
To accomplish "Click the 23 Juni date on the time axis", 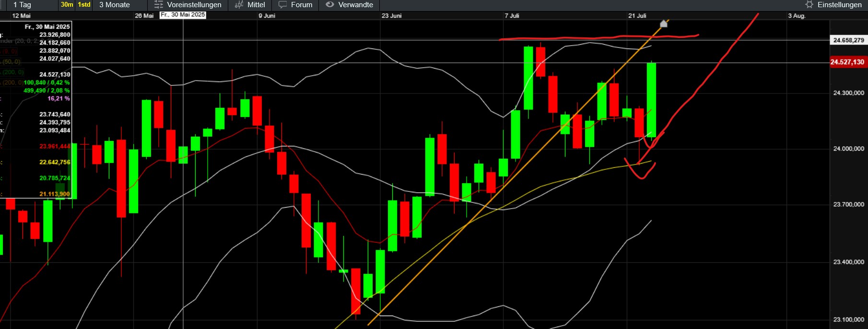I will pos(391,16).
